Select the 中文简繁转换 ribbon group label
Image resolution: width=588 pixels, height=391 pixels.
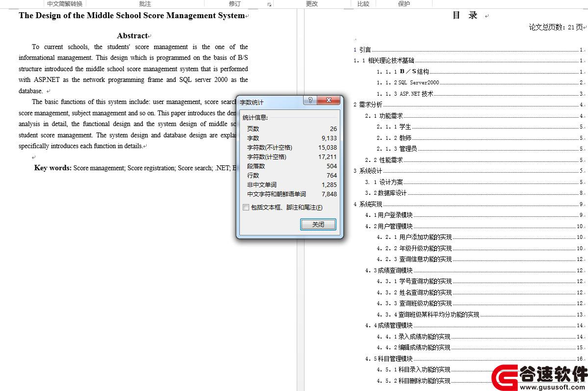[65, 4]
